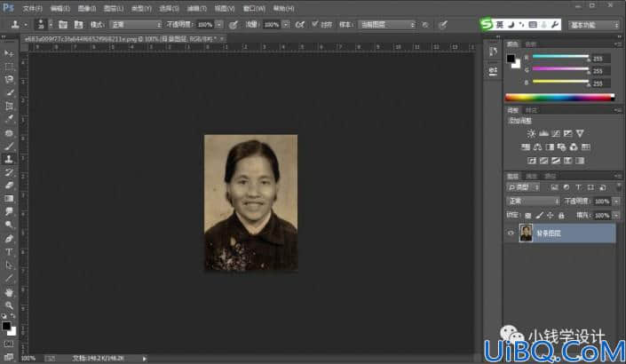Image resolution: width=626 pixels, height=364 pixels.
Task: Select the History Brush tool
Action: coord(9,172)
